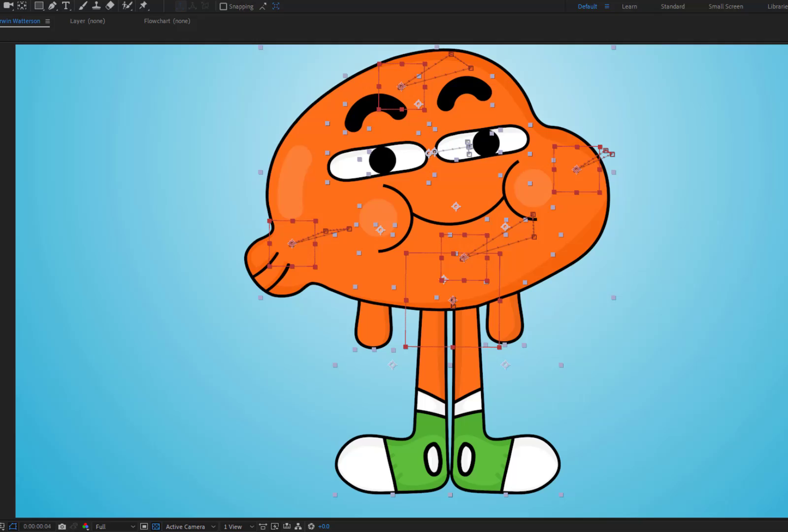788x532 pixels.
Task: Select the Roto Brush tool
Action: [127, 6]
